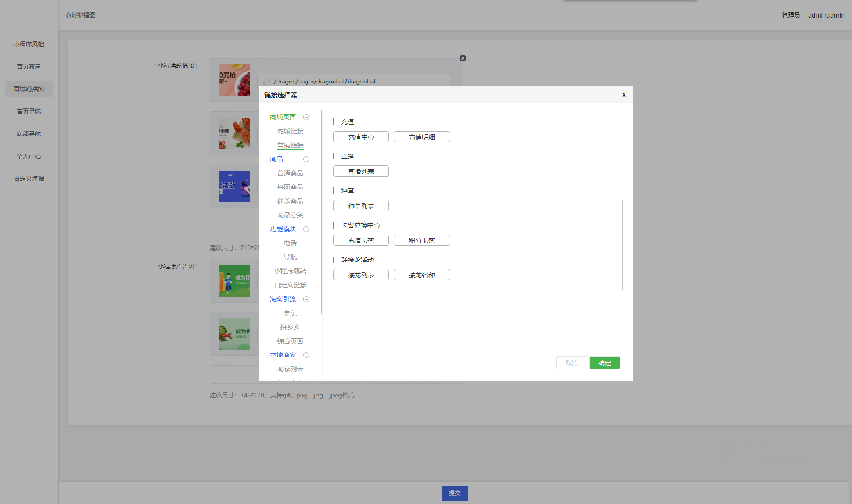This screenshot has height=504, width=852.
Task: Choose 普通商品 in the tree
Action: [290, 173]
